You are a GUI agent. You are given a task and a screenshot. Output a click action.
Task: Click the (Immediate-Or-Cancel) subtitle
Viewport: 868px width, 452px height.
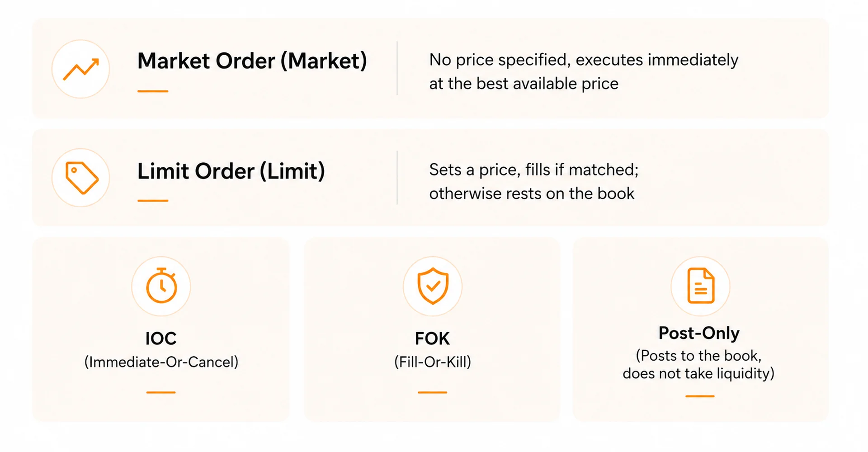click(x=161, y=362)
